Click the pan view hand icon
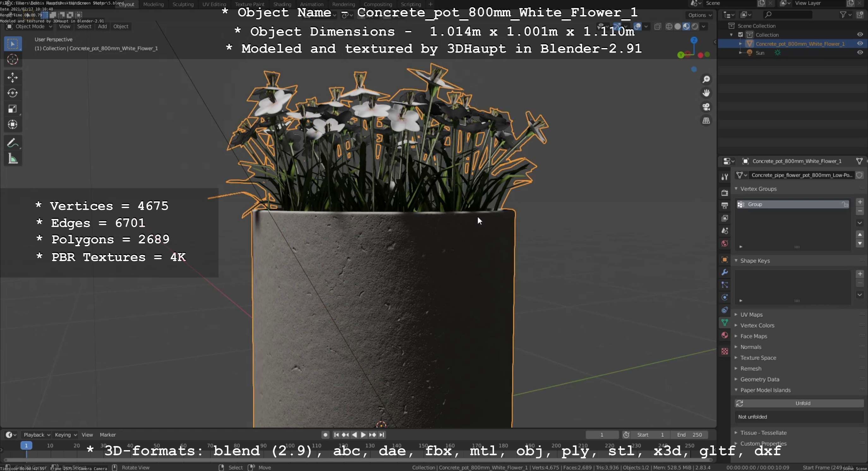This screenshot has width=868, height=471. (x=706, y=93)
